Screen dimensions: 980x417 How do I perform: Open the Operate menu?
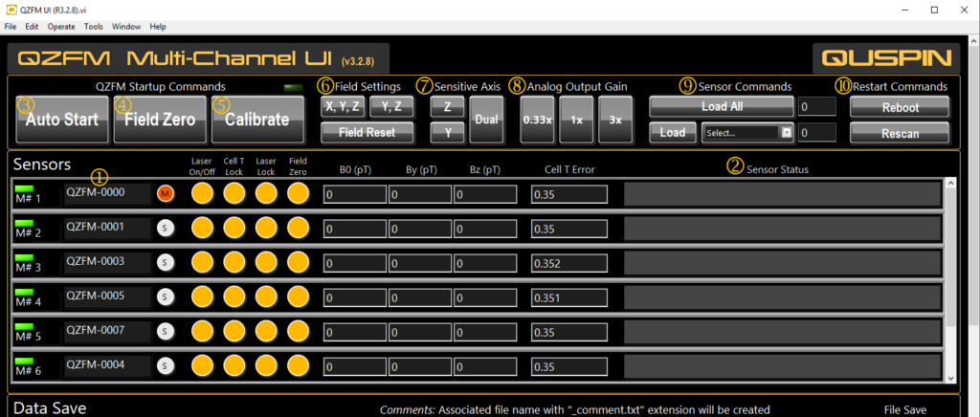click(x=61, y=27)
